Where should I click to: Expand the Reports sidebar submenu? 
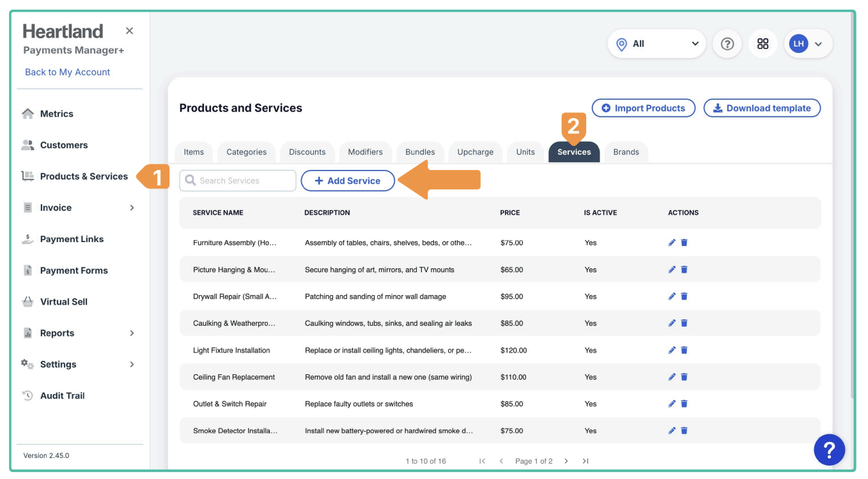(132, 333)
